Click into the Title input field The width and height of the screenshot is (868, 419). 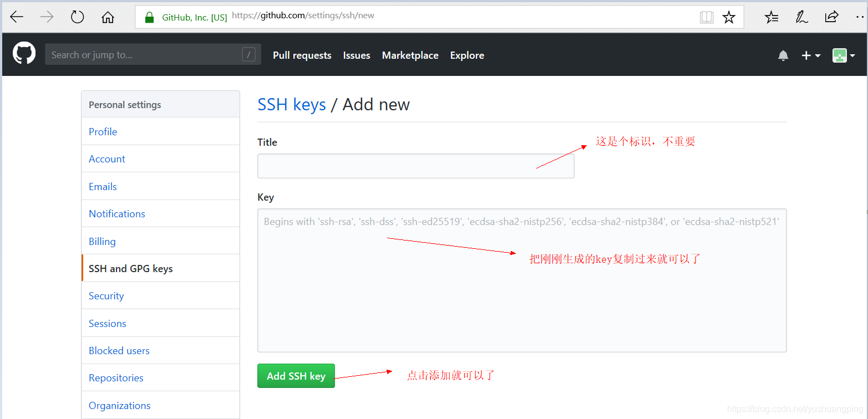416,166
